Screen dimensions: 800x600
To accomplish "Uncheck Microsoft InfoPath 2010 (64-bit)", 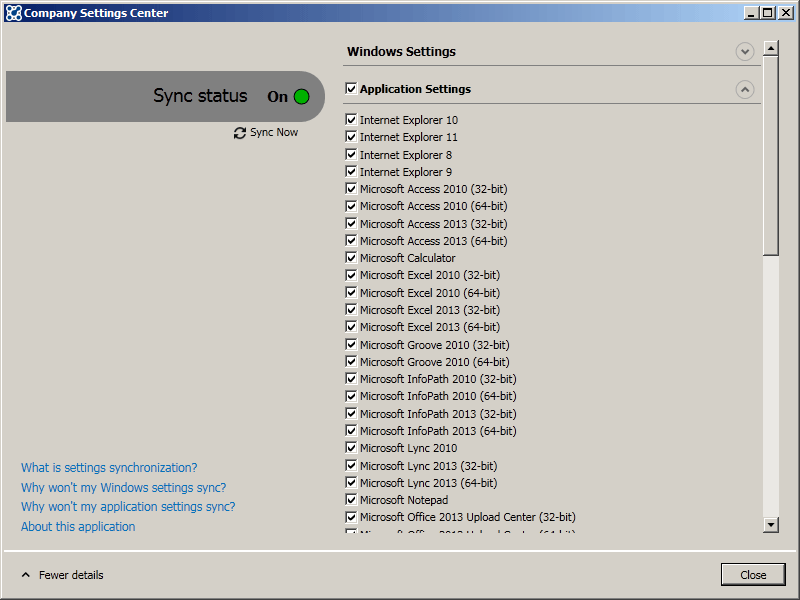I will point(351,396).
